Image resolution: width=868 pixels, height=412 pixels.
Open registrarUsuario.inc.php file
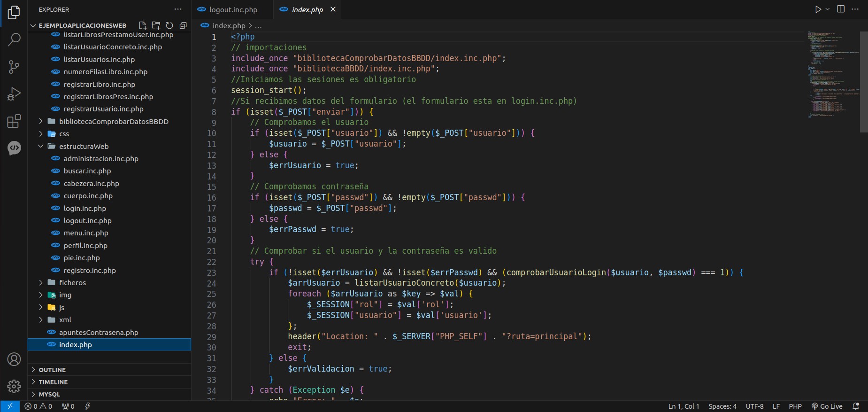pyautogui.click(x=109, y=109)
